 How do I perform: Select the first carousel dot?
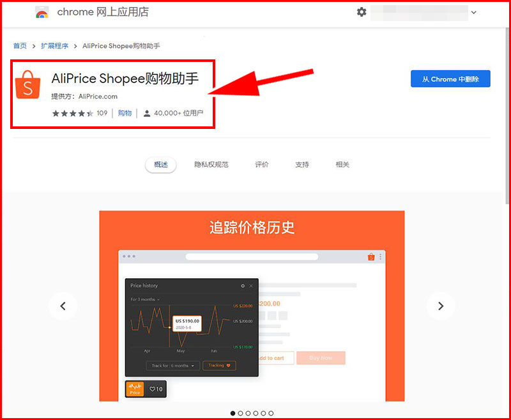tap(233, 413)
